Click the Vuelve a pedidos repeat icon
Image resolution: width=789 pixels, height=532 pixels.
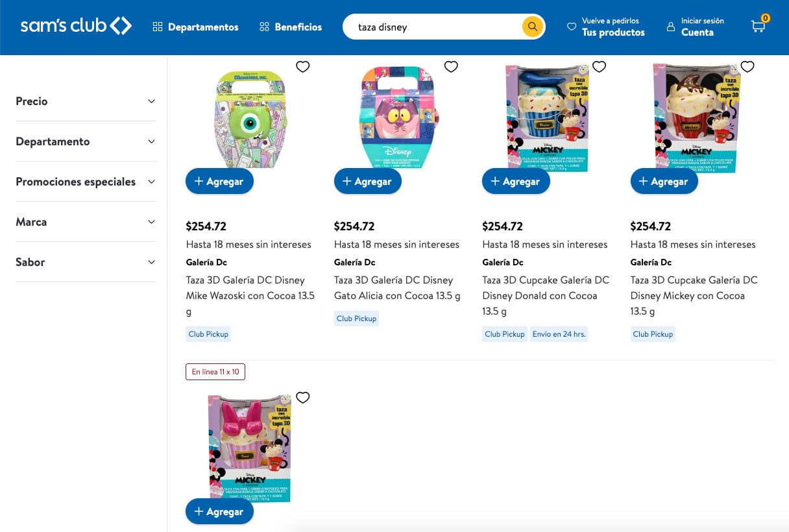pyautogui.click(x=572, y=27)
